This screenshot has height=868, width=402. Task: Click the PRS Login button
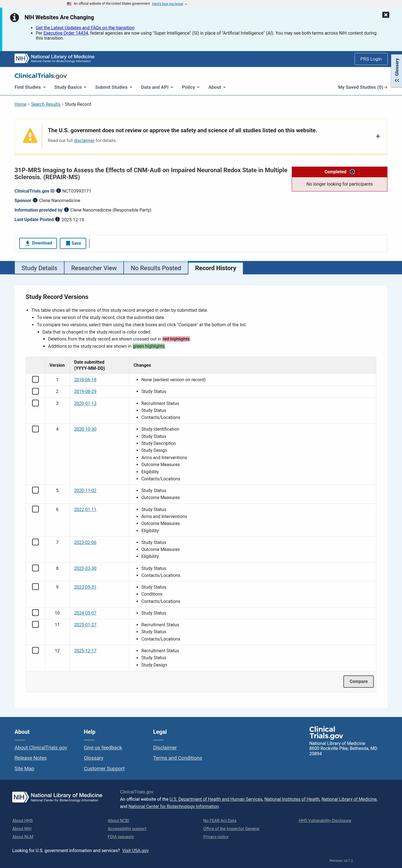point(371,59)
